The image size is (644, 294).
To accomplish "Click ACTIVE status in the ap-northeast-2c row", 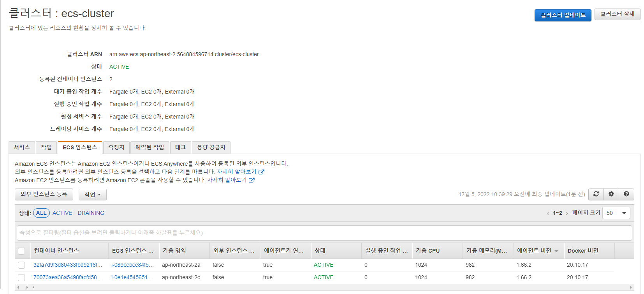I will 324,278.
